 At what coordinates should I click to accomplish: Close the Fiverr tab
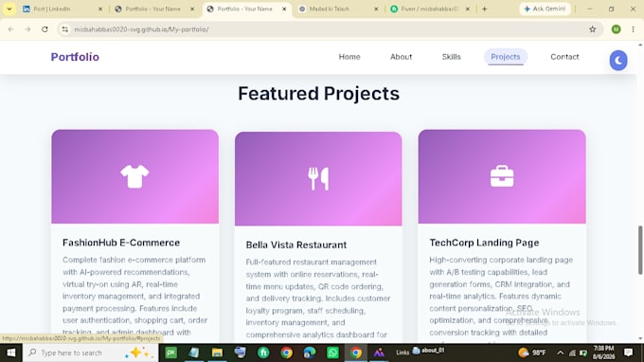pos(468,9)
